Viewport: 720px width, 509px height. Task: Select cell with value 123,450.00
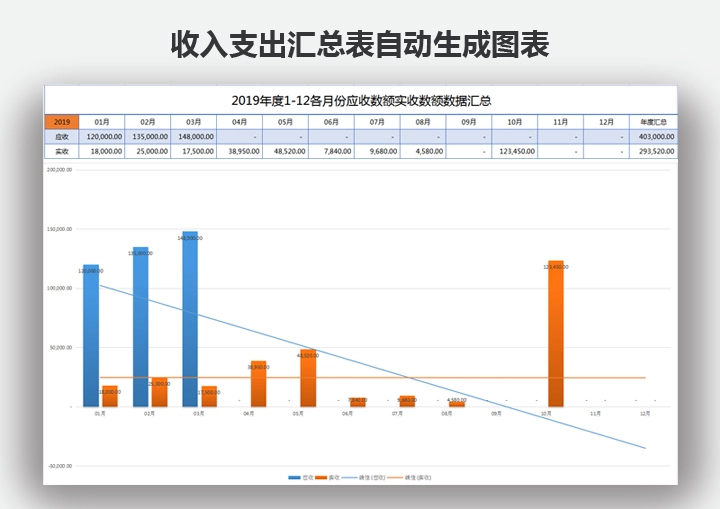point(514,152)
